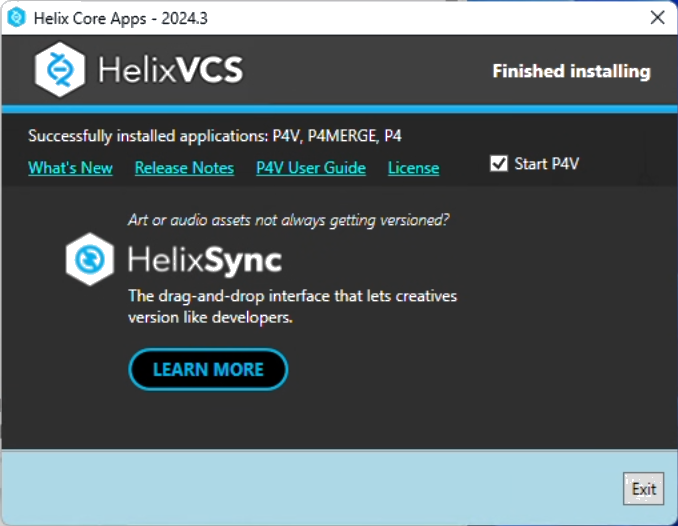
Task: Click the drag-and-drop interface description text
Action: click(x=292, y=307)
